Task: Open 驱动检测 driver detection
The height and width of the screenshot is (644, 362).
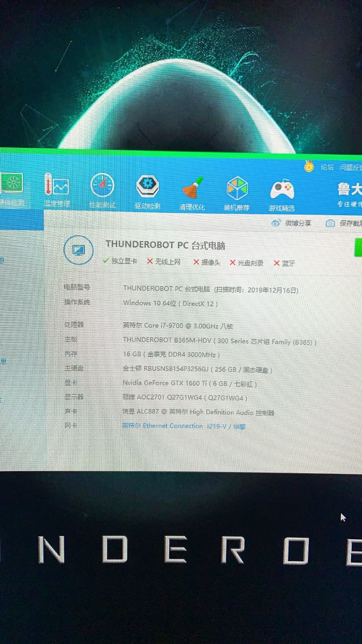Action: click(147, 192)
